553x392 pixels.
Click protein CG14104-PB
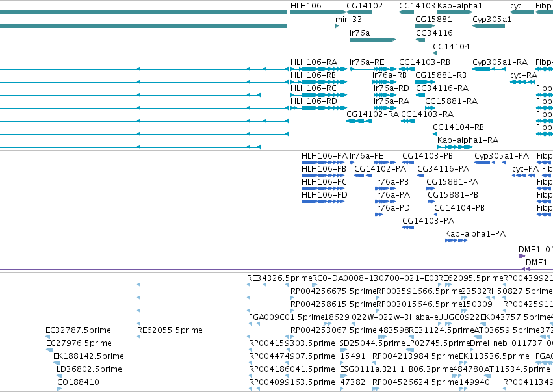[459, 208]
